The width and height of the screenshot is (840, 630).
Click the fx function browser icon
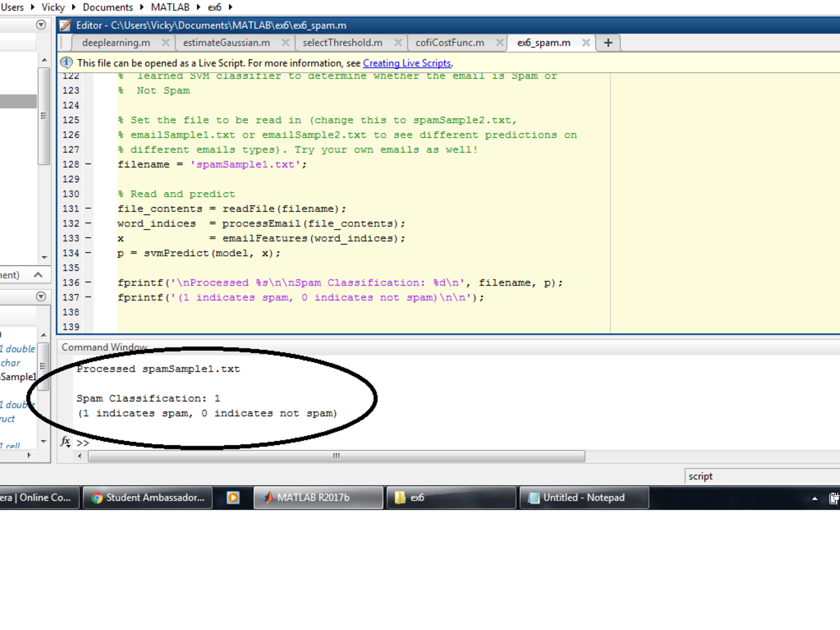[66, 442]
